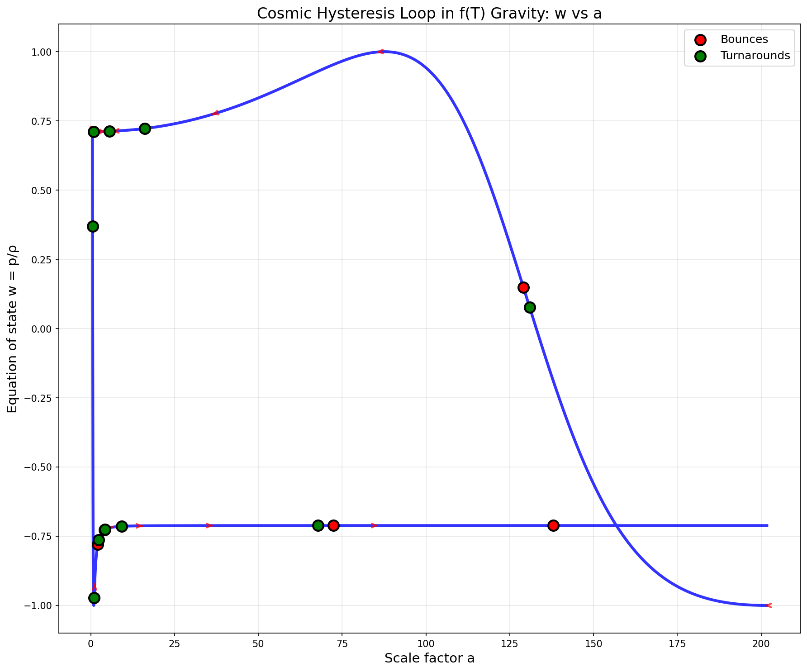Click the x-axis tick label 150
This screenshot has height=672, width=807.
pyautogui.click(x=593, y=643)
